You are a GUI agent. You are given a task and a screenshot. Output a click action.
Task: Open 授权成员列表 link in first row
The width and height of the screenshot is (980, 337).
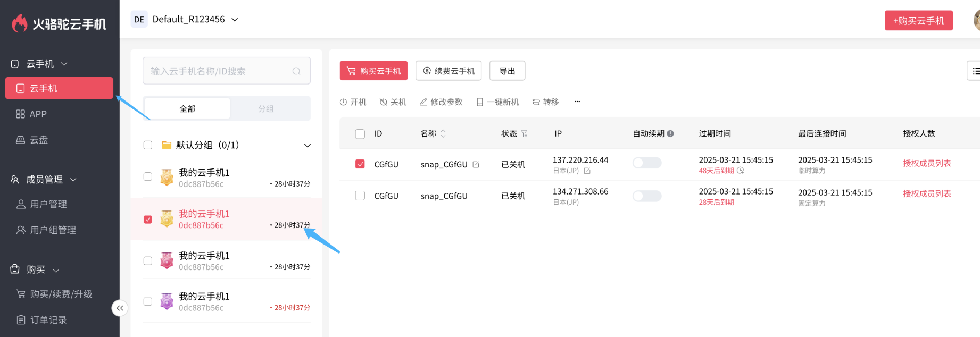click(926, 163)
